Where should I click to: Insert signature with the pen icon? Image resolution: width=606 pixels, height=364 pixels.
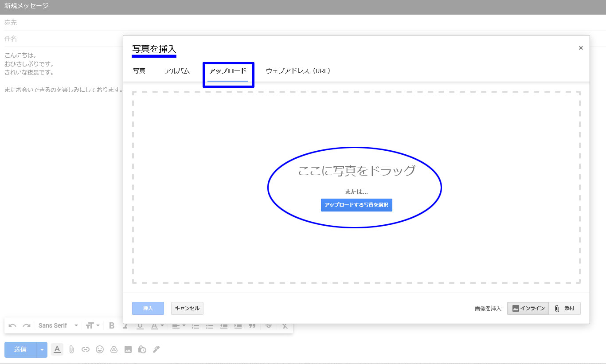coord(156,349)
